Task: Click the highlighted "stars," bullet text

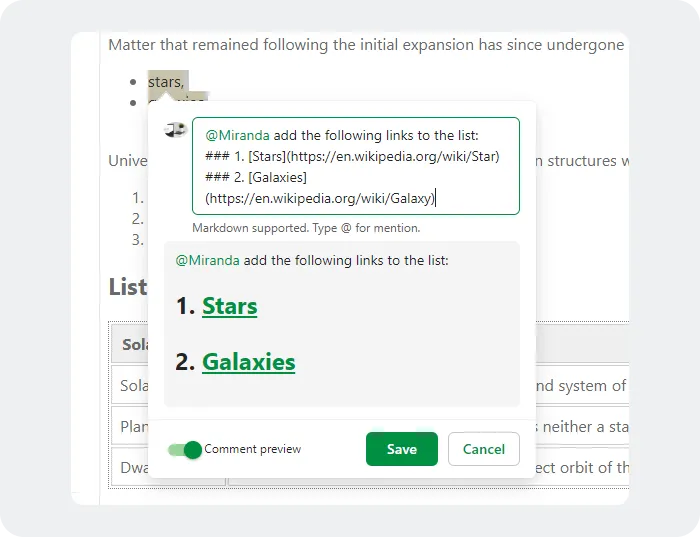Action: [x=165, y=82]
